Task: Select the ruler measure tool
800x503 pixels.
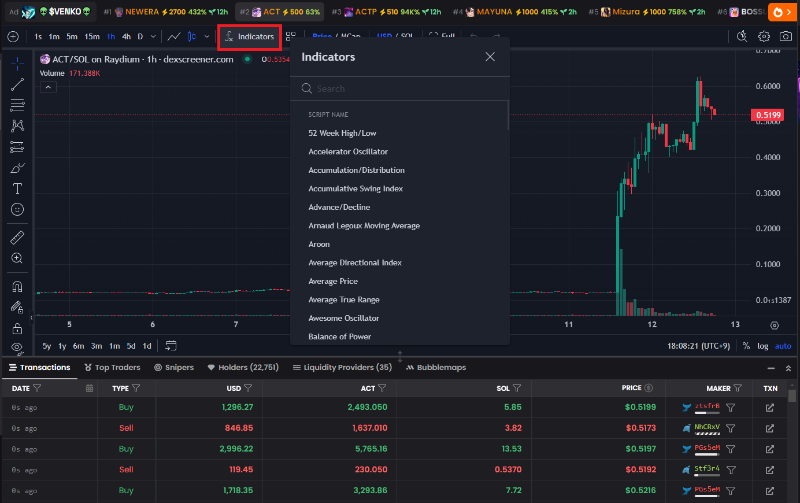Action: pos(17,237)
